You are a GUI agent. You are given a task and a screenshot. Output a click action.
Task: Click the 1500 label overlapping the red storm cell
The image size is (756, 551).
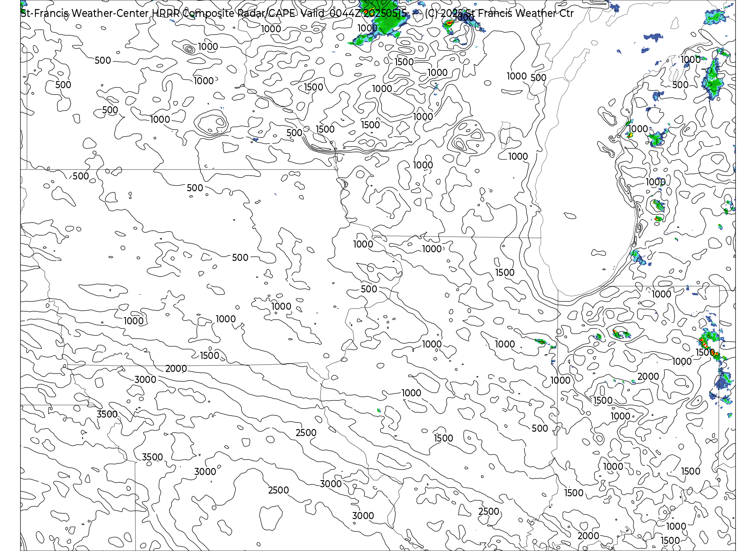tap(705, 352)
